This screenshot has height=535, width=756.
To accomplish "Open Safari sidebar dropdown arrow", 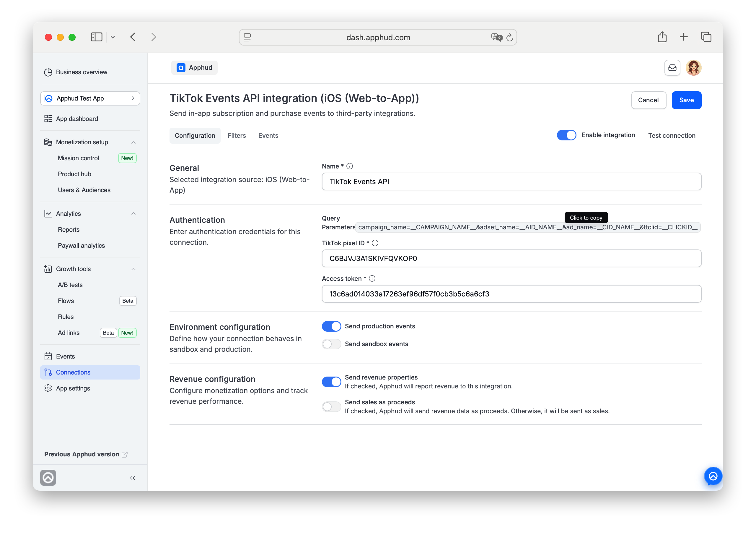I will coord(113,37).
